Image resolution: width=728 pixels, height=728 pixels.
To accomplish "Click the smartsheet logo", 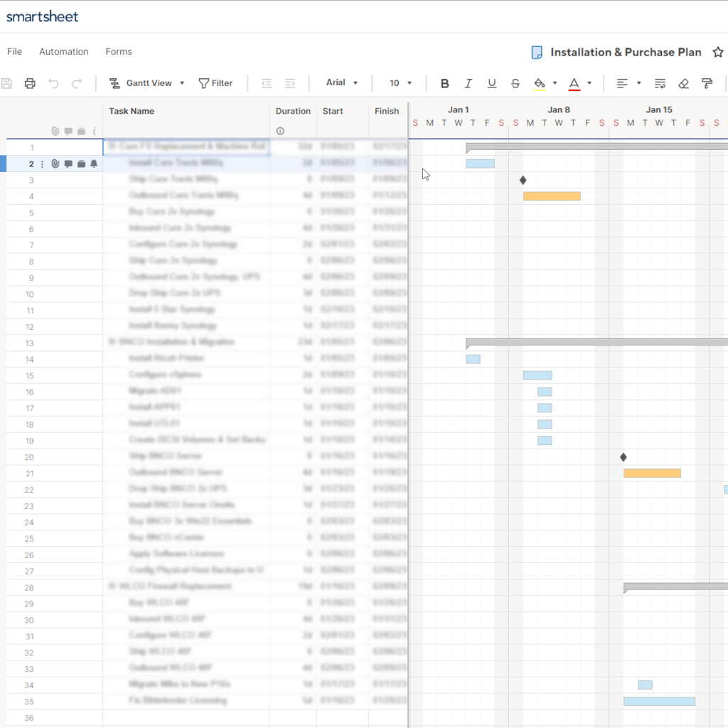I will [42, 16].
